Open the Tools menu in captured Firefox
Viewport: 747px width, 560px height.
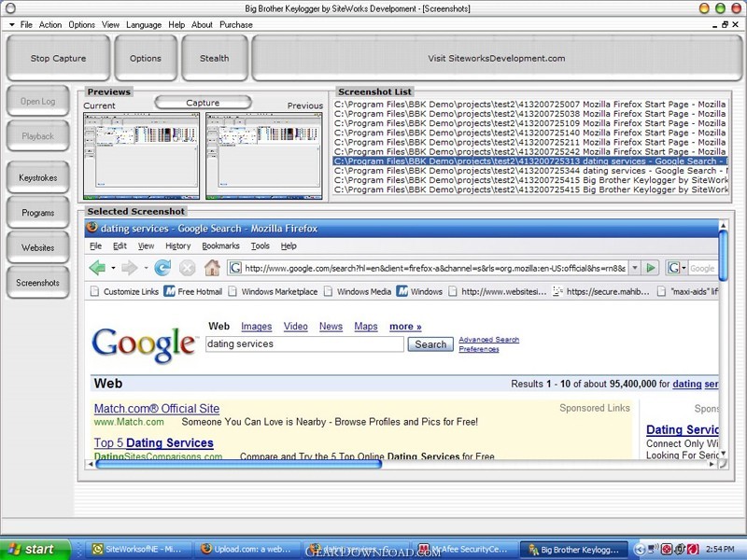pos(261,245)
